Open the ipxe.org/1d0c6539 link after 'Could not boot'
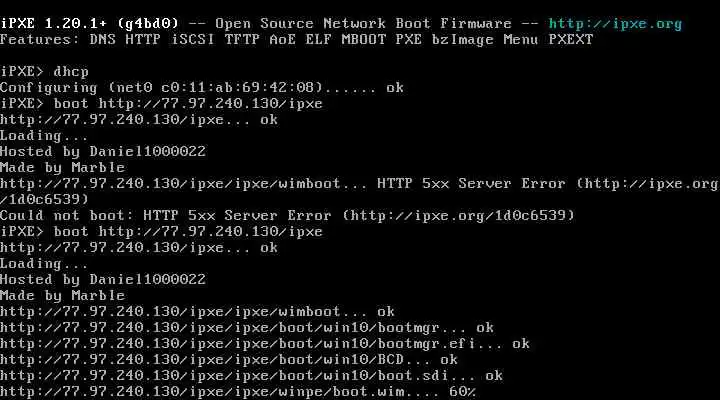The height and width of the screenshot is (400, 720). coord(459,215)
